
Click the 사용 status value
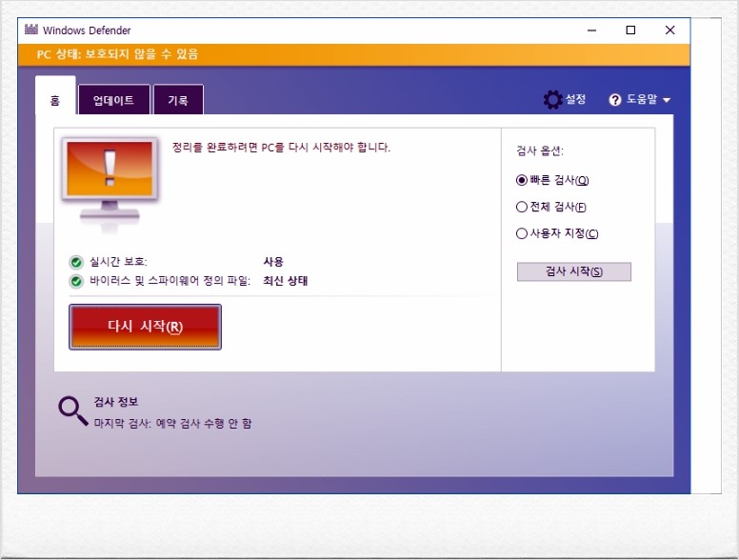[273, 262]
